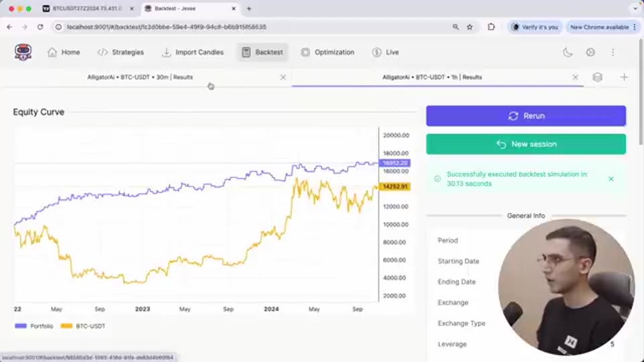The height and width of the screenshot is (362, 644).
Task: Go back in browser history
Action: point(9,27)
